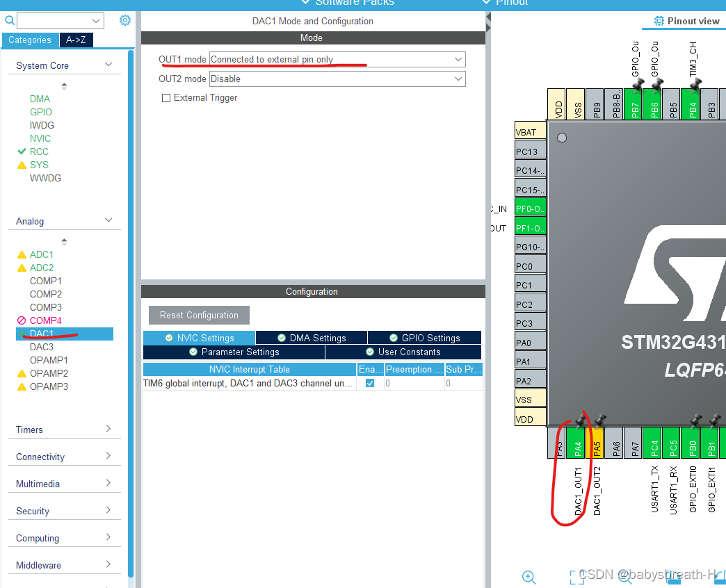Collapse the Analog category
This screenshot has height=588, width=726.
point(108,220)
